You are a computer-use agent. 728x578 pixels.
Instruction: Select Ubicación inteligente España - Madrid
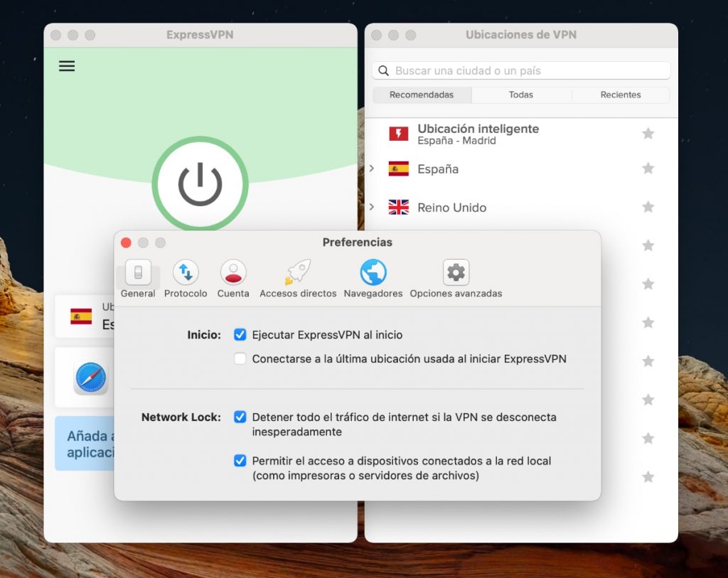(521, 134)
